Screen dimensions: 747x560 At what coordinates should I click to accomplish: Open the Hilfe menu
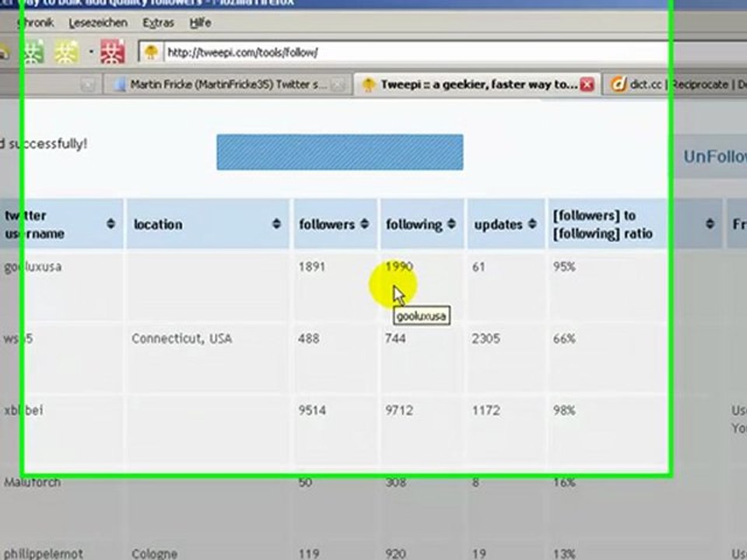click(200, 23)
